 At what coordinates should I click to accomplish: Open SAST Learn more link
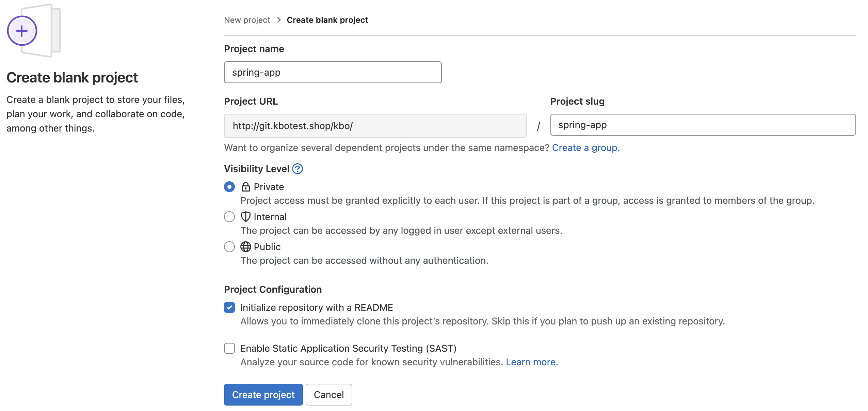[532, 362]
